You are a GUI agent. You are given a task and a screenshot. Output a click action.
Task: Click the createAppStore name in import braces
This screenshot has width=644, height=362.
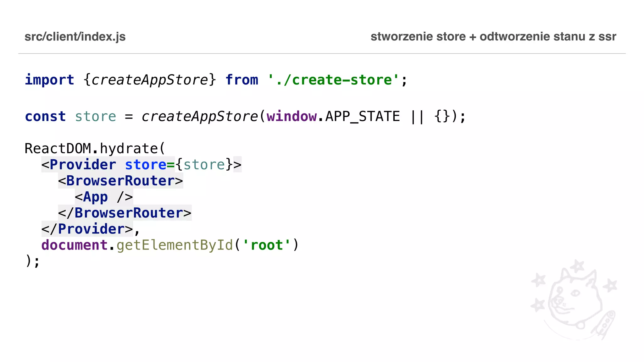[150, 80]
